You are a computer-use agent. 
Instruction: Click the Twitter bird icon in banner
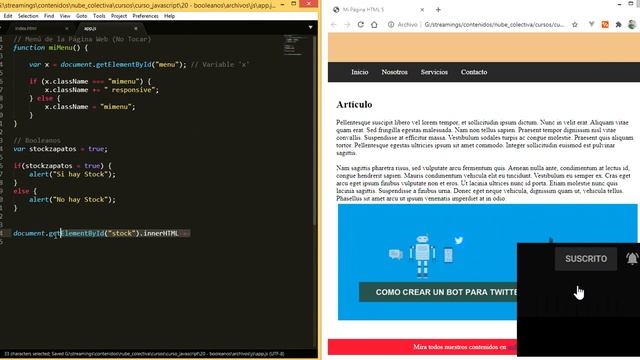coord(459,240)
